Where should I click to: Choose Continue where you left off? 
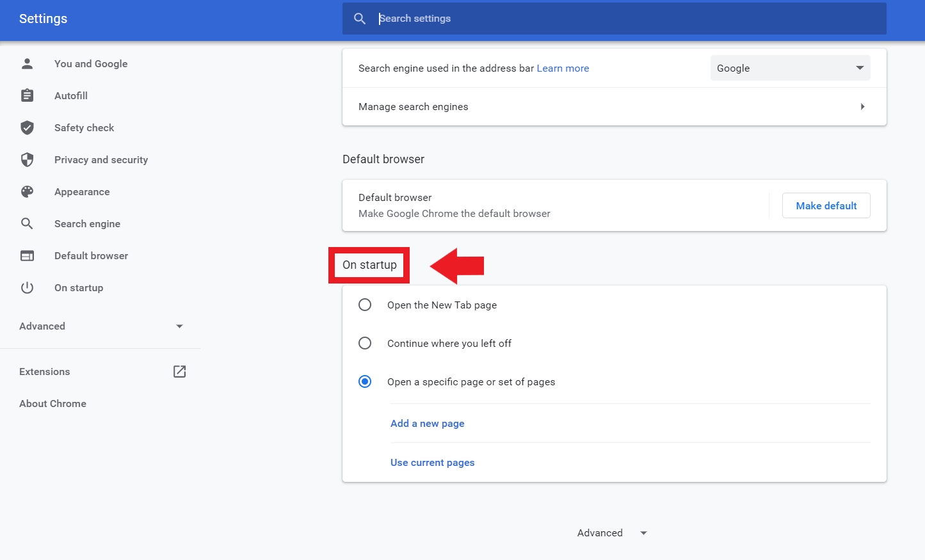[365, 343]
